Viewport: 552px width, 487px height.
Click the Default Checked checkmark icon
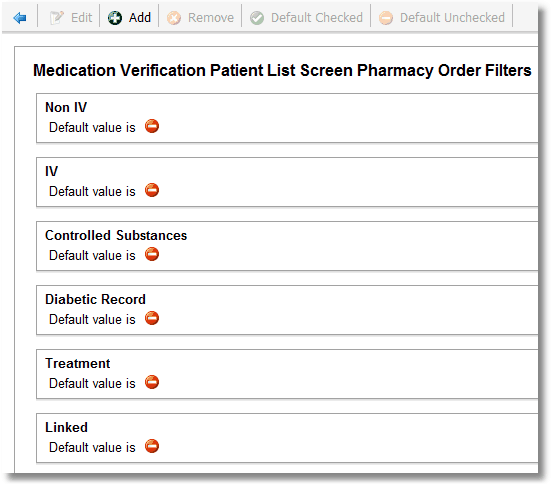tap(257, 18)
